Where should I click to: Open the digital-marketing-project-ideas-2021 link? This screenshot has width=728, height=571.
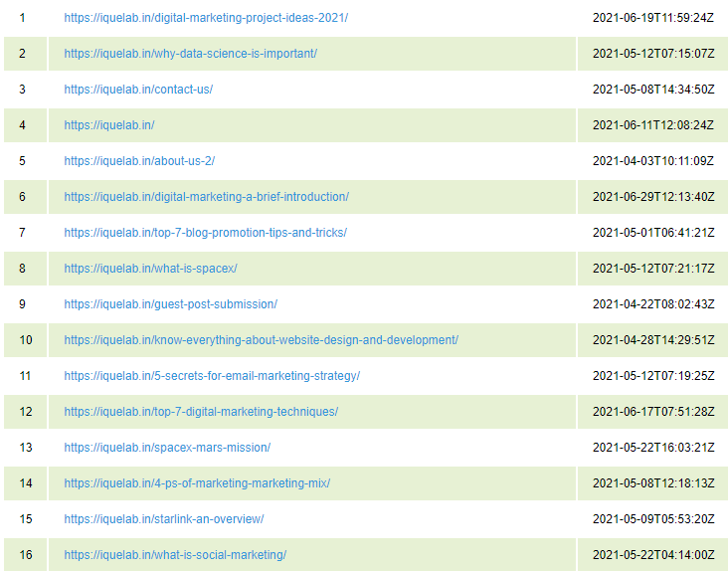(x=206, y=18)
